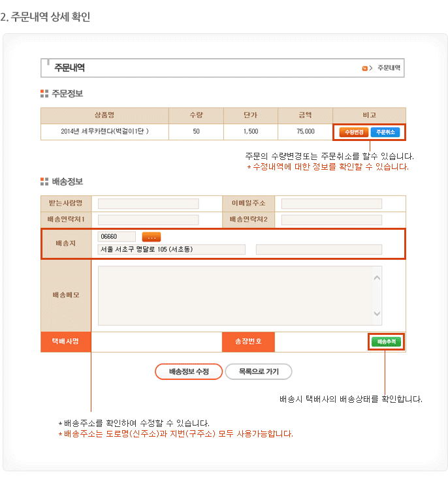Click the down arrow of memo scrollbar
This screenshot has height=485, width=448.
pyautogui.click(x=377, y=314)
